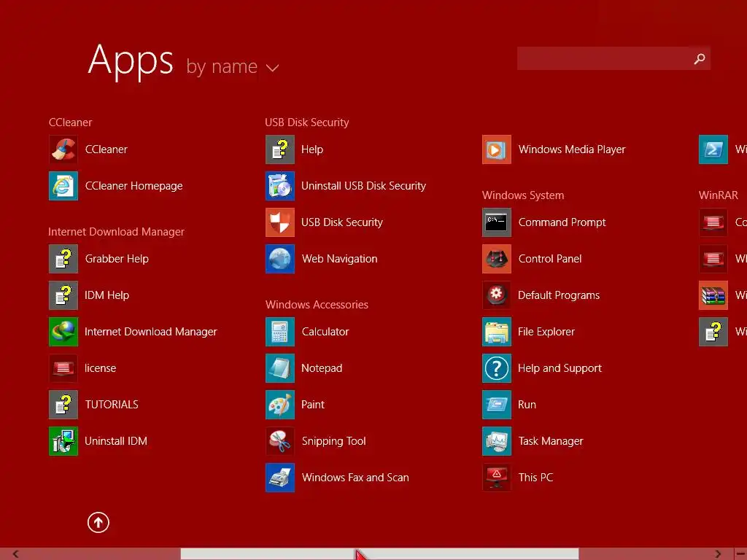Open Default Programs icon
The image size is (747, 560).
[497, 296]
